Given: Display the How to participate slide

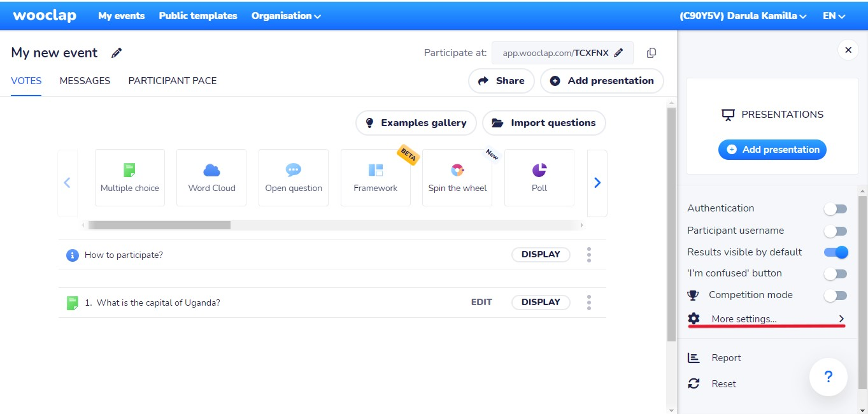Looking at the screenshot, I should coord(541,255).
